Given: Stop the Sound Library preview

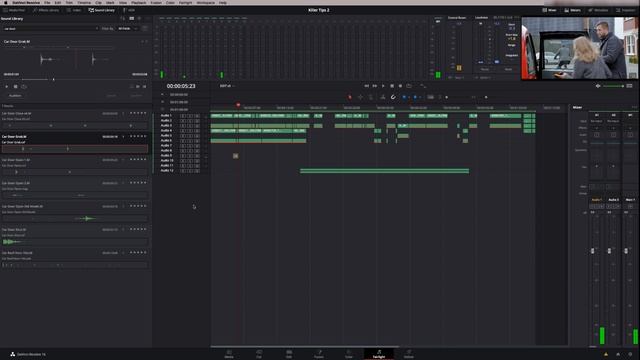Looking at the screenshot, I should pos(16,87).
